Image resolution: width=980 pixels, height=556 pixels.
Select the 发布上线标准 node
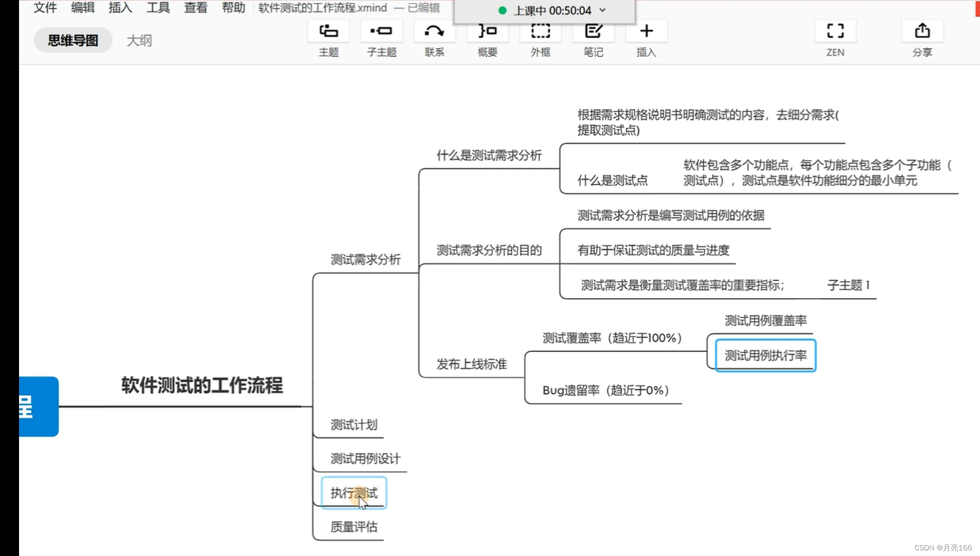point(472,364)
